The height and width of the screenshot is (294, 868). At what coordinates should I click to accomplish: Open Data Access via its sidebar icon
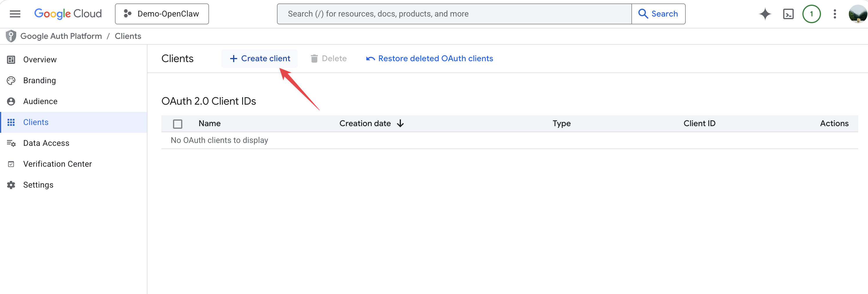11,143
